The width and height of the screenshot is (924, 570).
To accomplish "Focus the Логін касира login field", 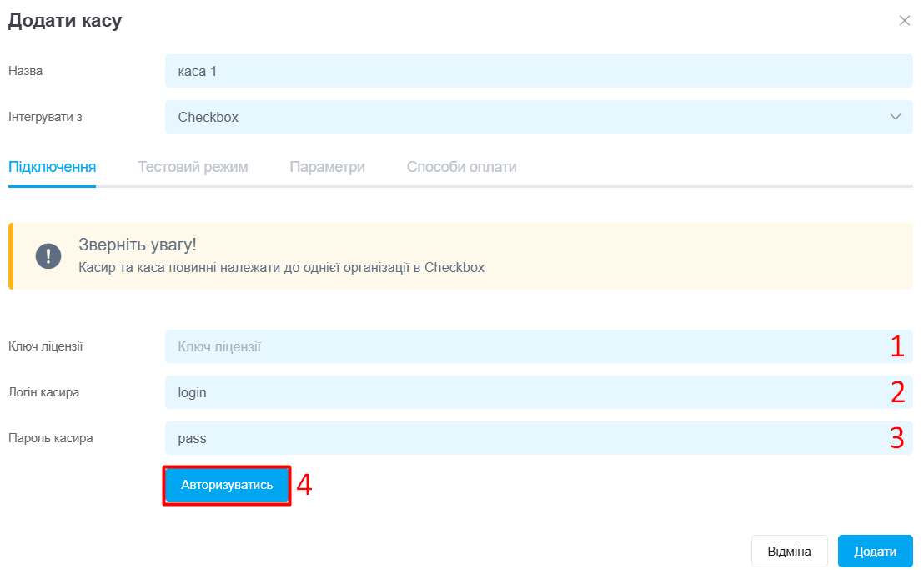I will coord(539,392).
